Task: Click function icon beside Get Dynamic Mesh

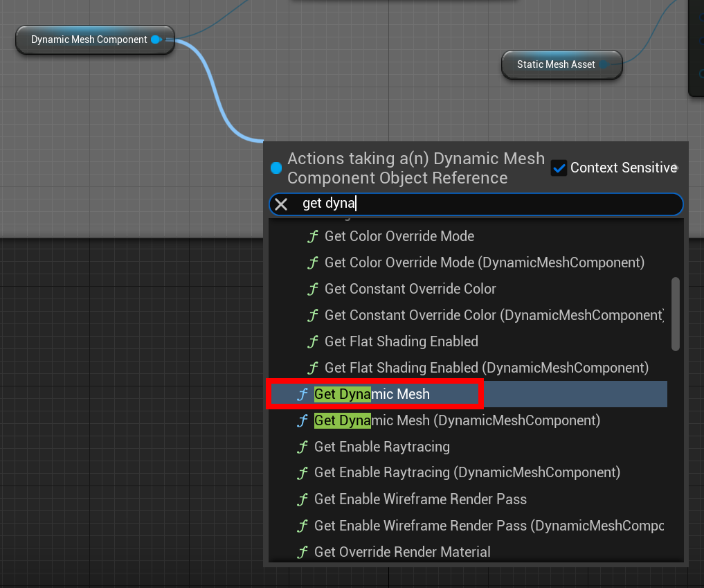Action: 303,394
